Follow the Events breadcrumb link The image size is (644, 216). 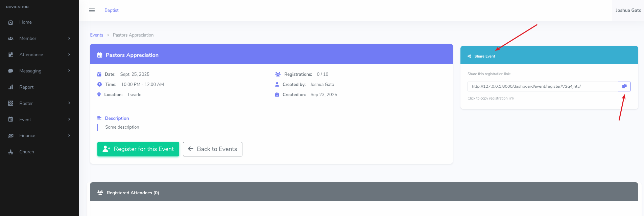96,35
